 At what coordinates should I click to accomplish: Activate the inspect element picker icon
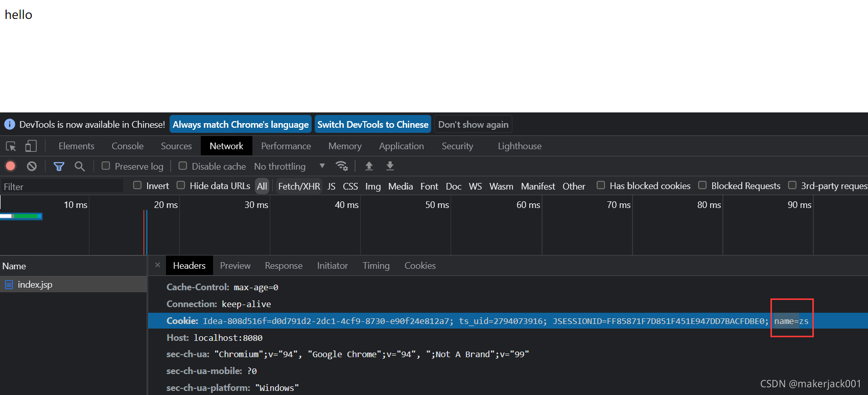coord(11,146)
